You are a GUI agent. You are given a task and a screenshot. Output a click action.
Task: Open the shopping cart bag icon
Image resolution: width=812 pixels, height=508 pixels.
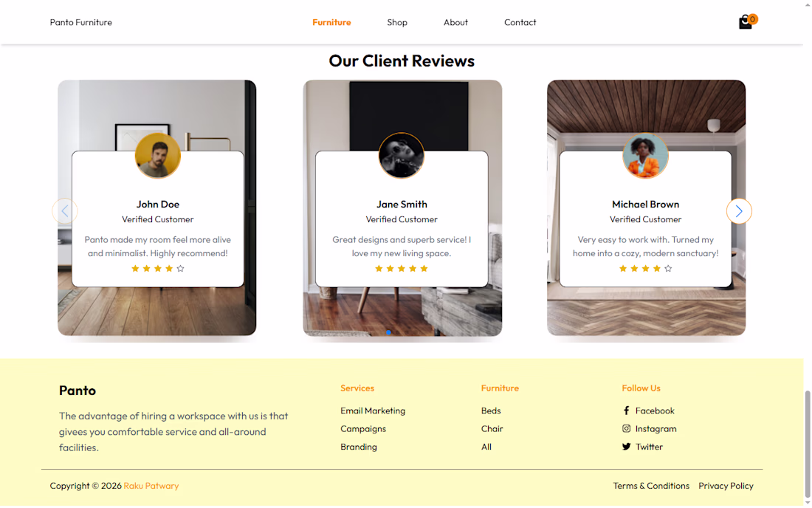[746, 22]
